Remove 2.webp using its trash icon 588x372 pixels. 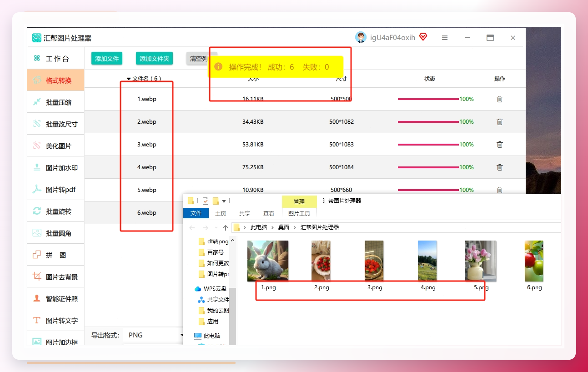[500, 121]
